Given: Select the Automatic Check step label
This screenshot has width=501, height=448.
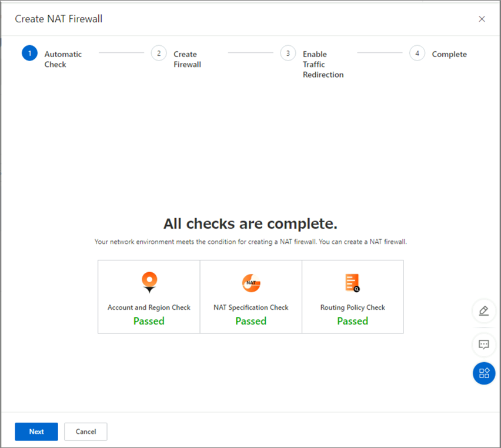Looking at the screenshot, I should [63, 59].
